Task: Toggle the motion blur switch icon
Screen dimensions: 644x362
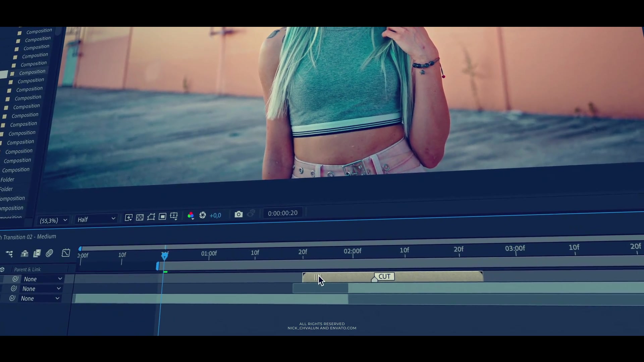Action: click(49, 253)
